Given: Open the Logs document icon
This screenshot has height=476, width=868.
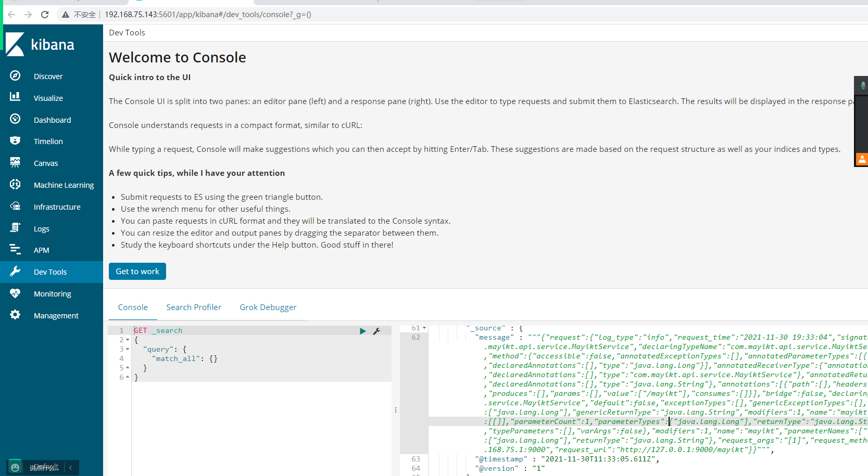Looking at the screenshot, I should click(15, 228).
